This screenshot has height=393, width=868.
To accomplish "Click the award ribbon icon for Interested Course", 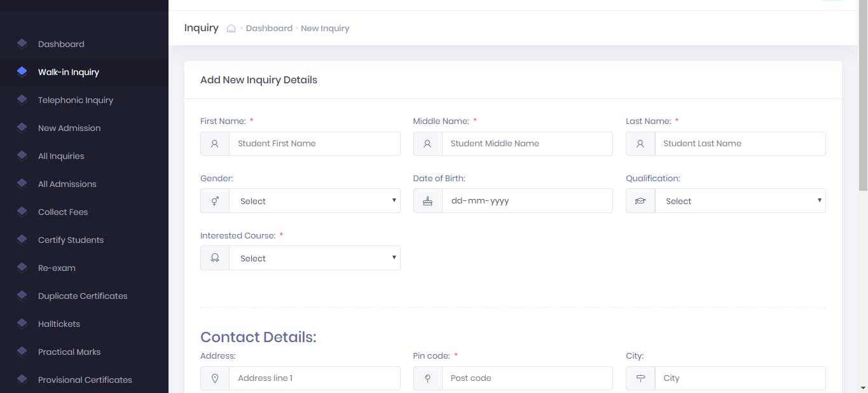I will [x=215, y=258].
